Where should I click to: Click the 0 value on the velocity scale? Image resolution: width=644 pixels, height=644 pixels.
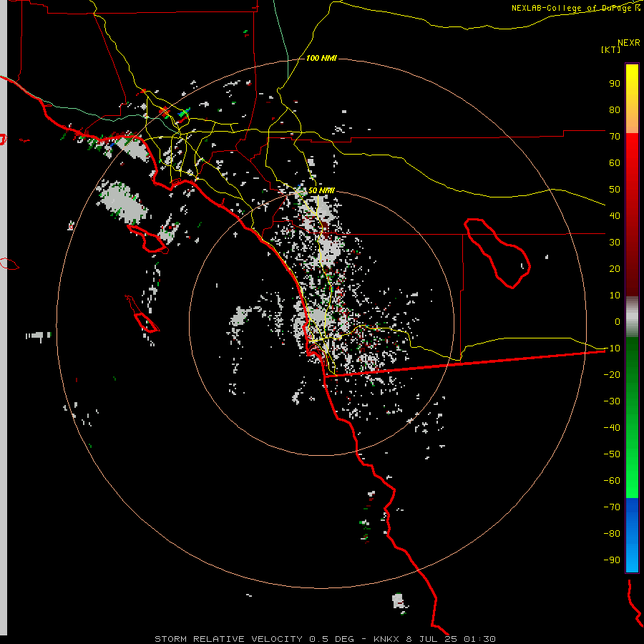pyautogui.click(x=618, y=321)
